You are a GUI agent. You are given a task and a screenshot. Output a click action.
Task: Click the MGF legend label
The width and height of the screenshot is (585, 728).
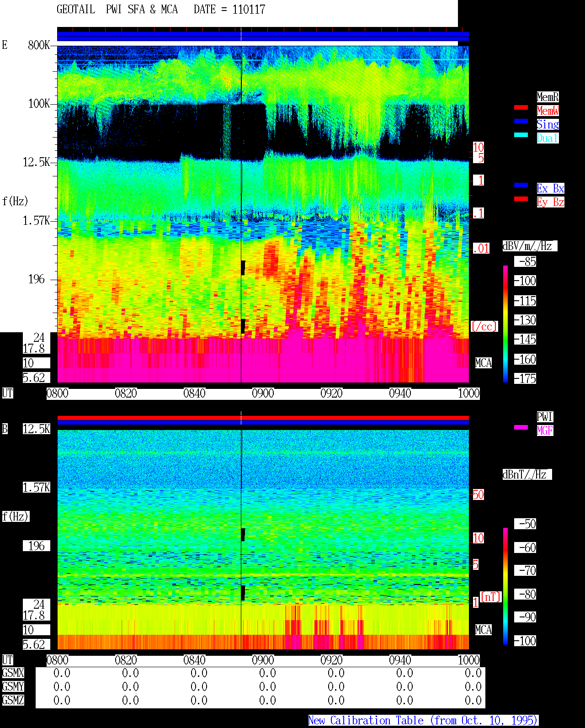point(545,430)
